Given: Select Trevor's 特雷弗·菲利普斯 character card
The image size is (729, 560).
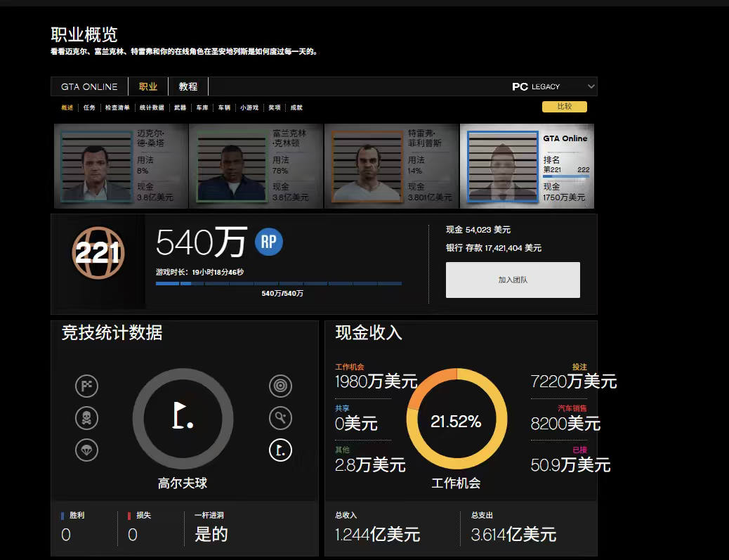Looking at the screenshot, I should pyautogui.click(x=391, y=167).
